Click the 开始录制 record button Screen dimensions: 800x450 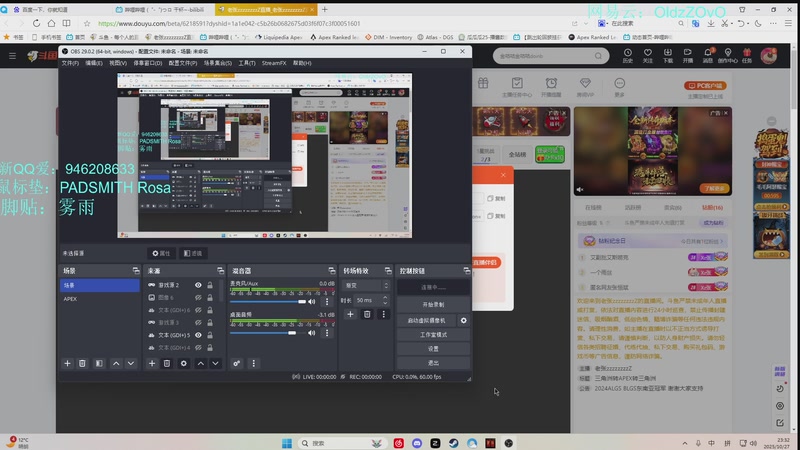coord(433,305)
